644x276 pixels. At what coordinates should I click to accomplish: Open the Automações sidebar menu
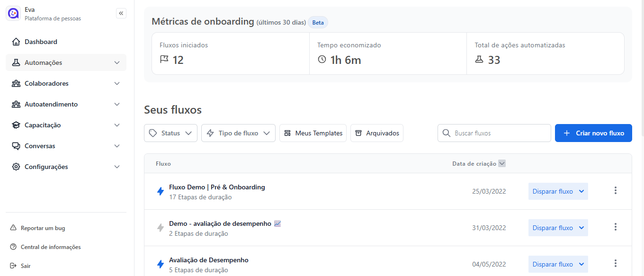pos(66,62)
